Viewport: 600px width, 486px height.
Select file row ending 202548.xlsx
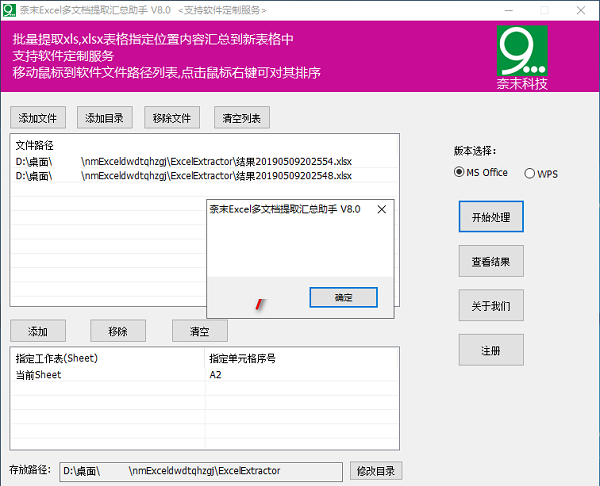tap(204, 176)
